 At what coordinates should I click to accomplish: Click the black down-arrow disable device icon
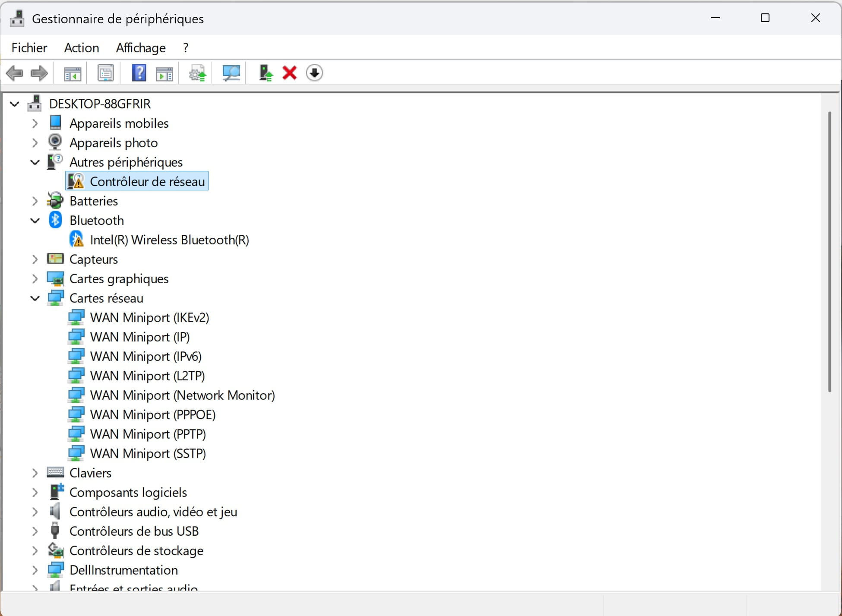click(x=314, y=73)
